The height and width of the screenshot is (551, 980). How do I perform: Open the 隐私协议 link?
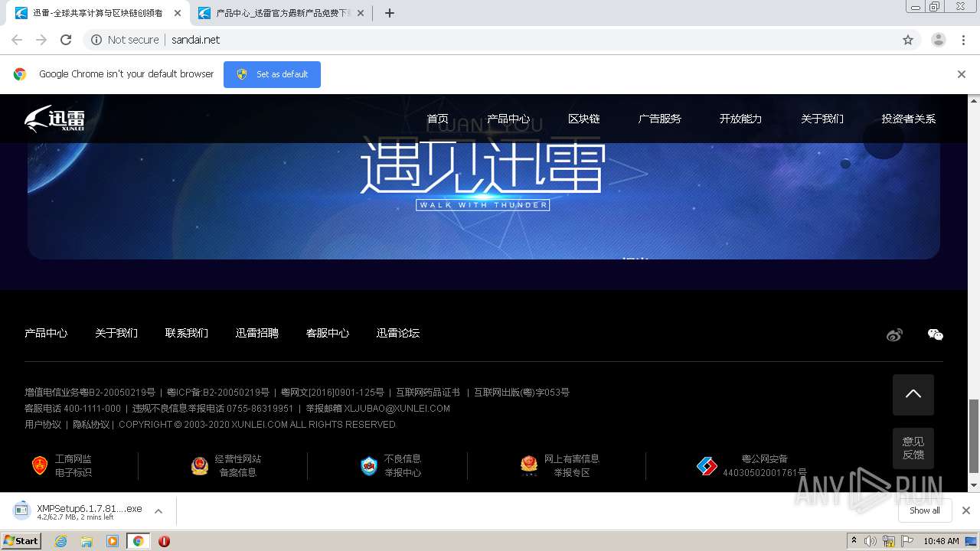[91, 425]
